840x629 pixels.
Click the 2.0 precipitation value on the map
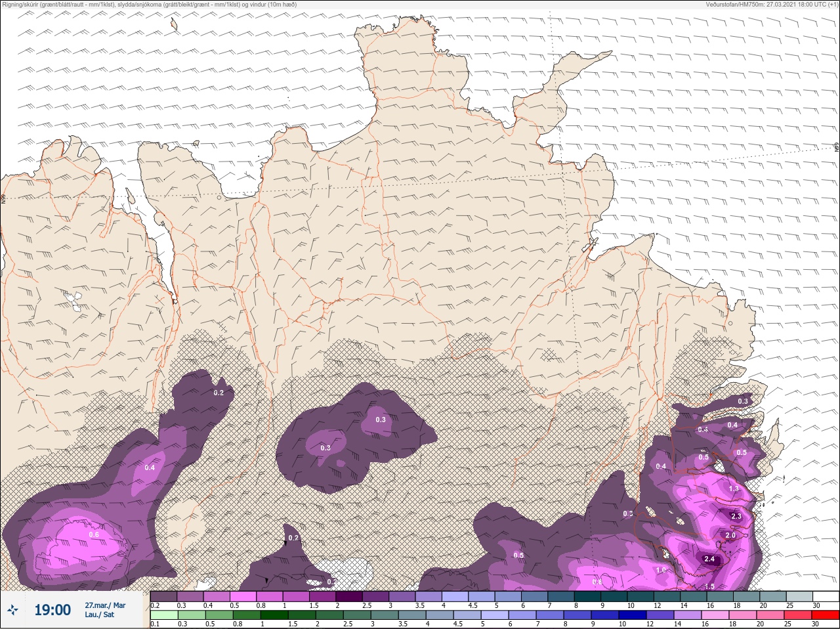(730, 536)
